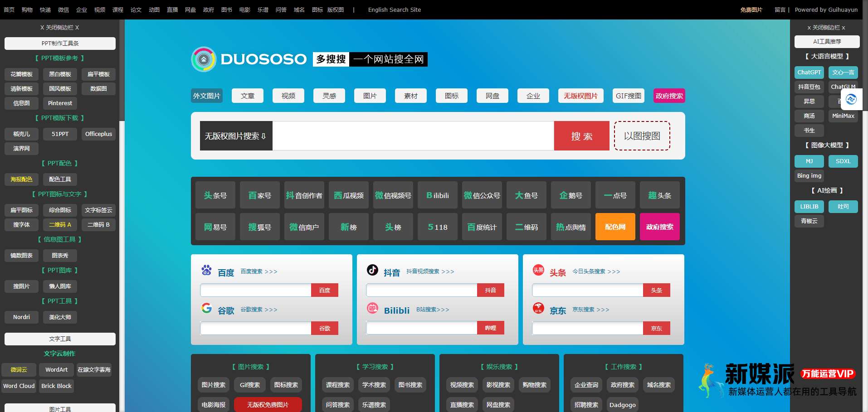
Task: Click the red 谷歌 search button
Action: (325, 328)
